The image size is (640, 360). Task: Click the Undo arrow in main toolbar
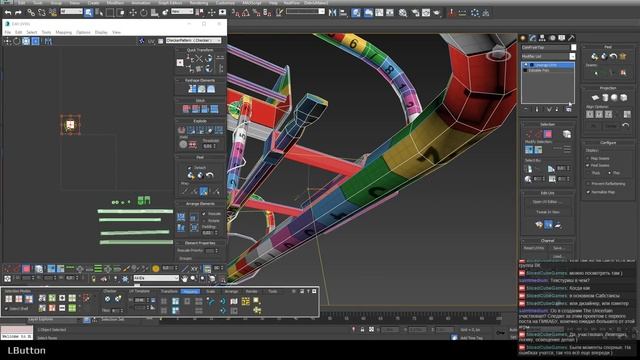(x=8, y=13)
